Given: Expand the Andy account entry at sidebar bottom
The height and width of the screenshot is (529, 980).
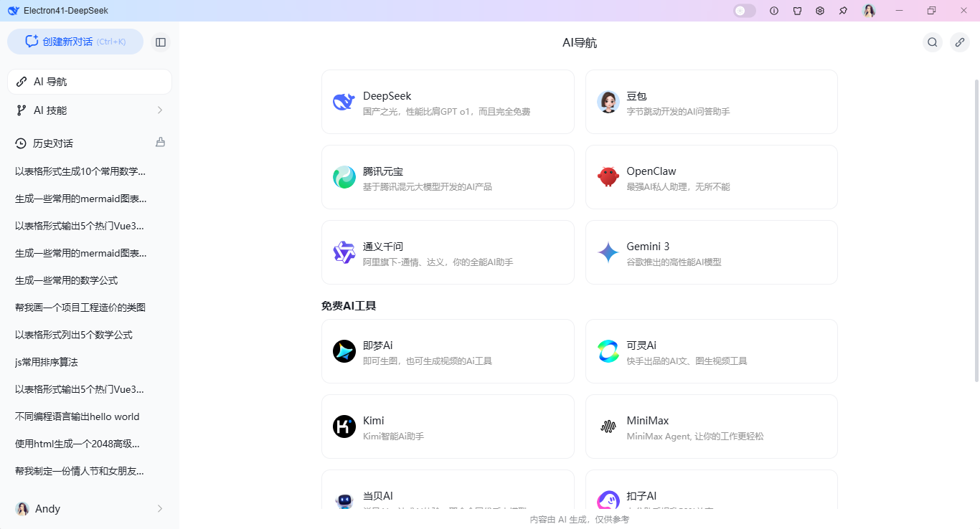Looking at the screenshot, I should point(89,508).
